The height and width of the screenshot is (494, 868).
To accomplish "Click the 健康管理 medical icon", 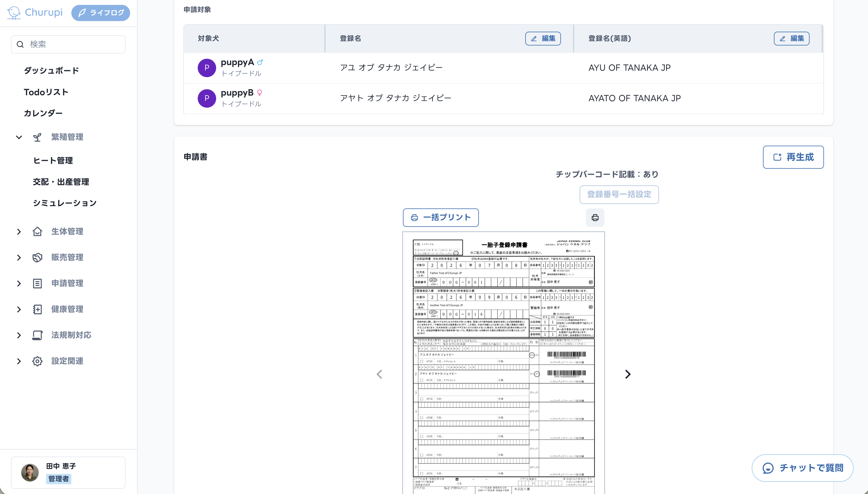I will point(37,309).
